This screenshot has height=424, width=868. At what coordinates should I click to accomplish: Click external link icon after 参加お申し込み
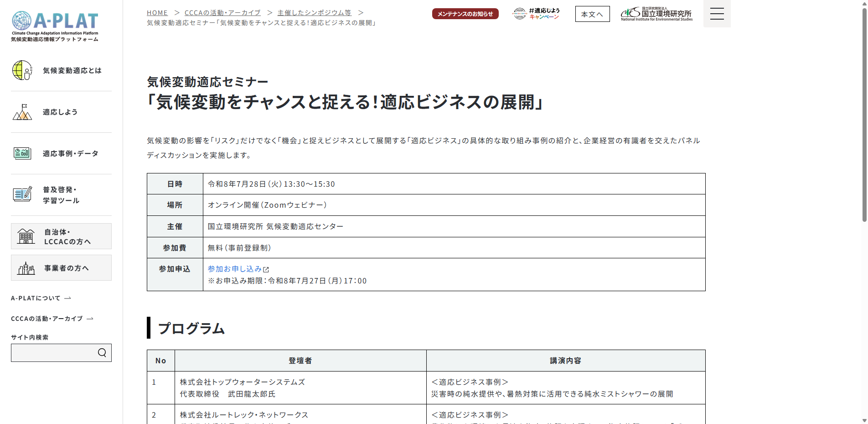point(266,270)
